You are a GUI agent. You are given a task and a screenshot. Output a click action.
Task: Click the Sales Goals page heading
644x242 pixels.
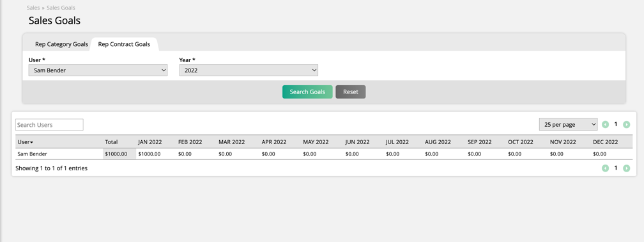point(55,20)
